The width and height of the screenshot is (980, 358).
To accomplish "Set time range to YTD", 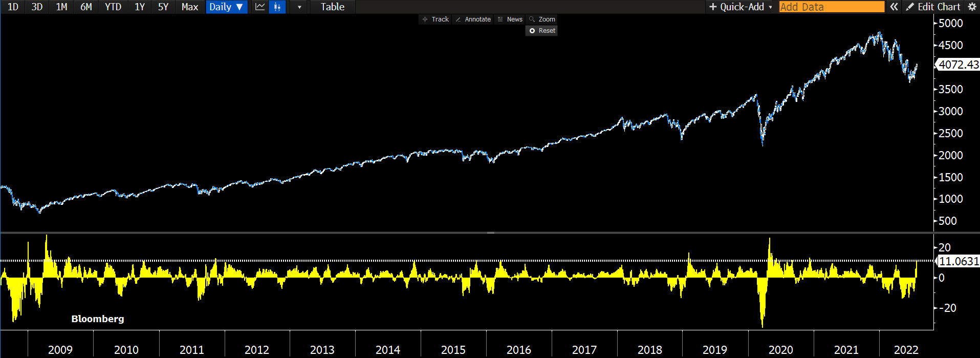I will pos(113,7).
